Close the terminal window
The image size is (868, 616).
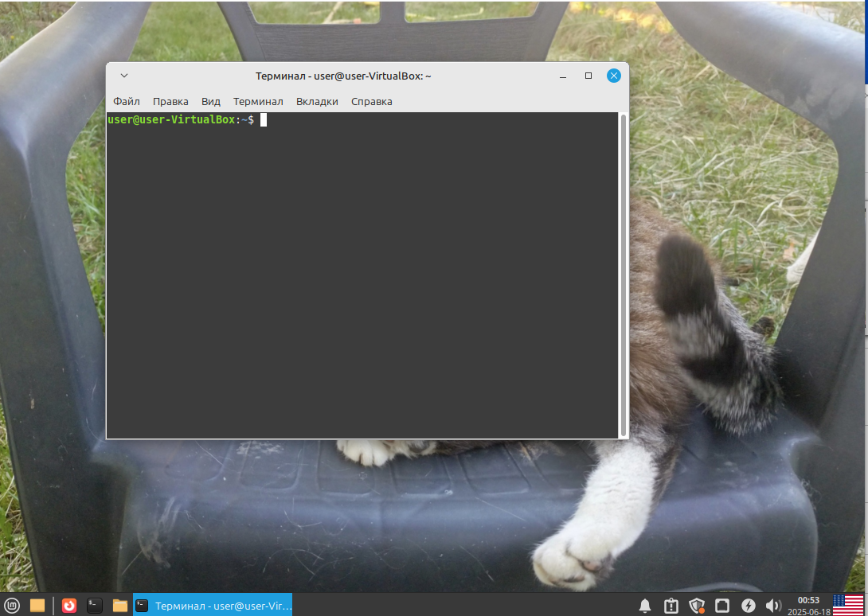click(x=613, y=76)
